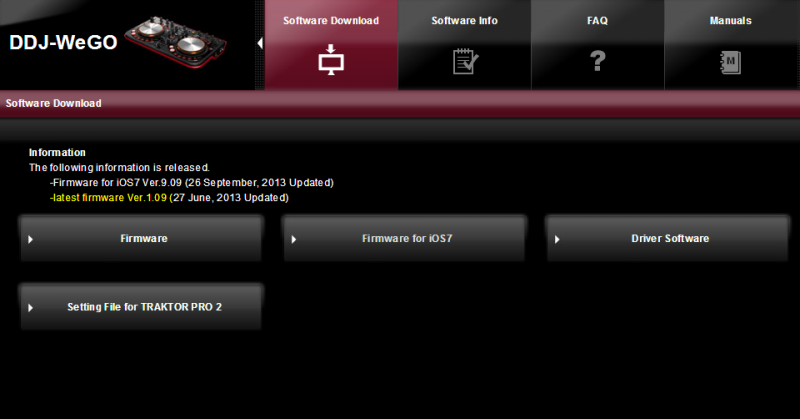Open Firmware for iOS7 button

404,238
